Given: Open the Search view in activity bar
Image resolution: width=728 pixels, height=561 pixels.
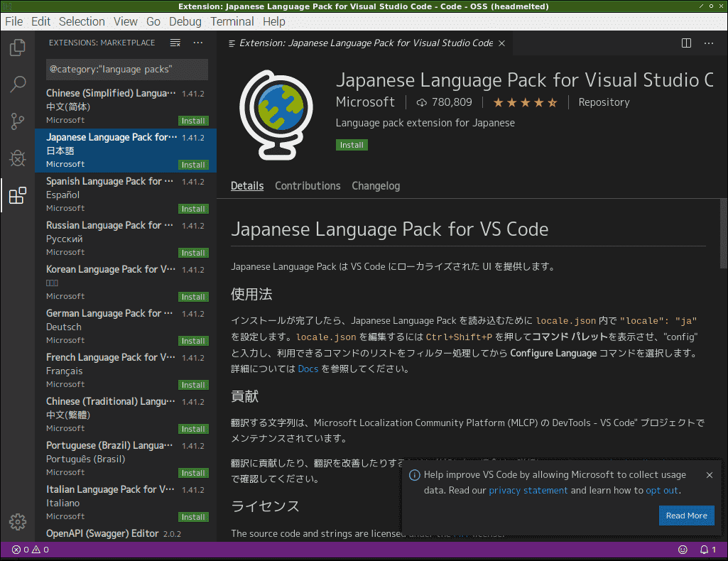Looking at the screenshot, I should [18, 85].
